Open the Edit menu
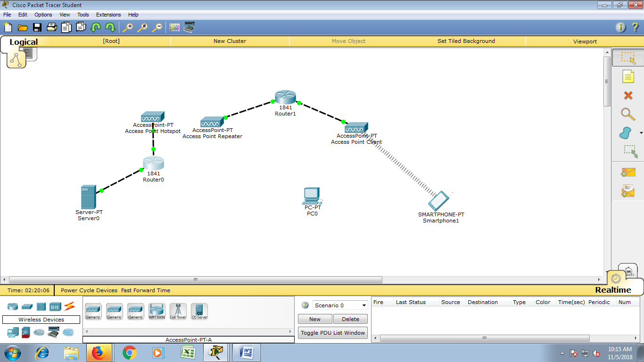 pyautogui.click(x=23, y=15)
